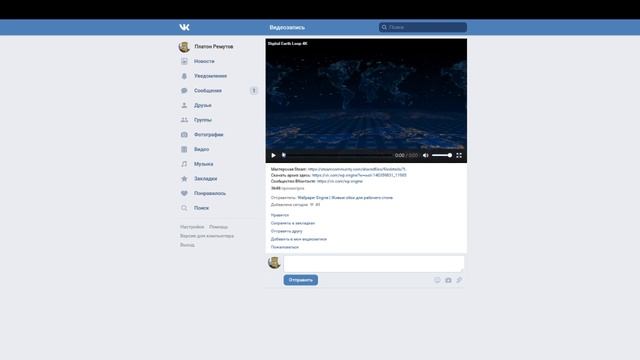Click the Понравилось heart icon
The image size is (640, 360).
point(184,193)
